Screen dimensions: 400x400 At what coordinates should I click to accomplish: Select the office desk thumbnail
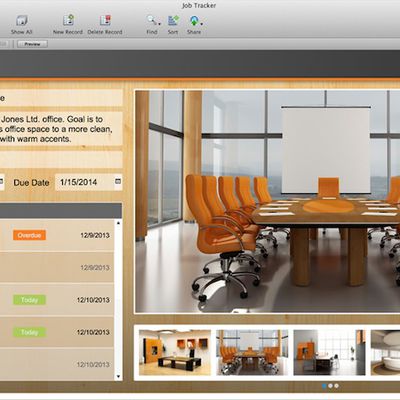point(329,352)
